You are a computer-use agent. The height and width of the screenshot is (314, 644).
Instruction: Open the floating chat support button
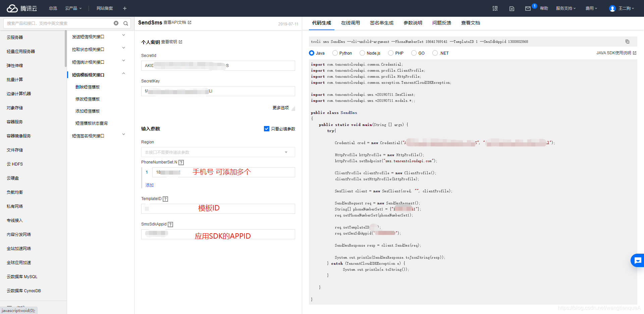pos(638,260)
